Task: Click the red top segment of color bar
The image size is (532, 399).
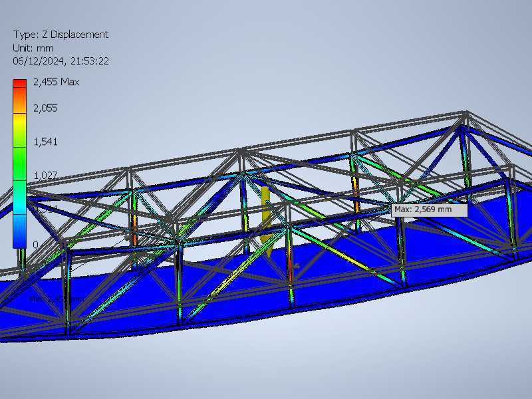Action: (19, 84)
